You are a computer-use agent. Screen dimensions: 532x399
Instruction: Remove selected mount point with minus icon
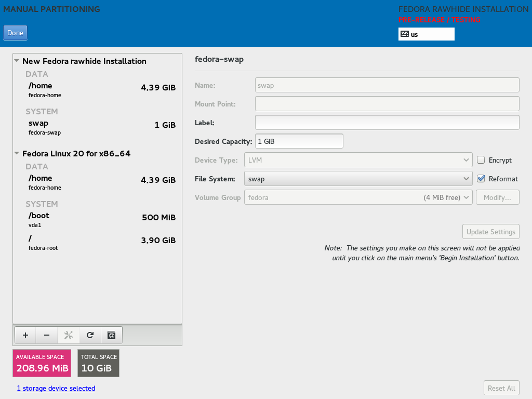tap(47, 335)
